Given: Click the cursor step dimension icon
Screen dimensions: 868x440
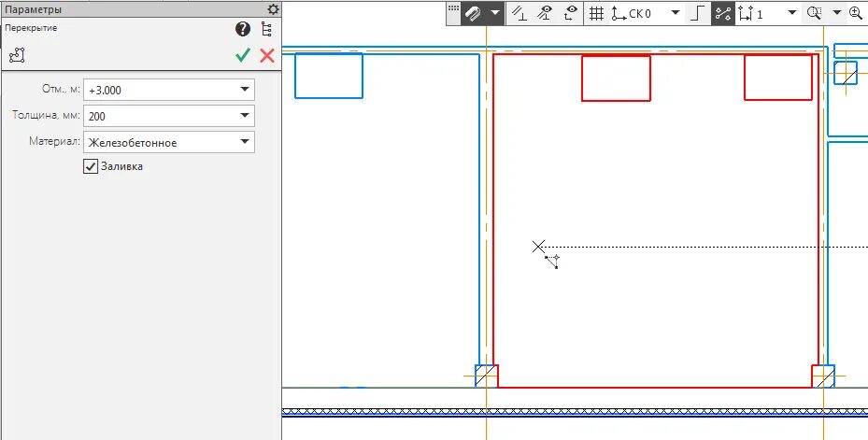Looking at the screenshot, I should click(x=746, y=13).
